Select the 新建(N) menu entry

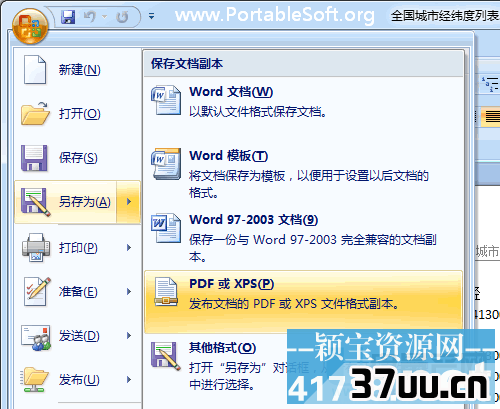(78, 70)
